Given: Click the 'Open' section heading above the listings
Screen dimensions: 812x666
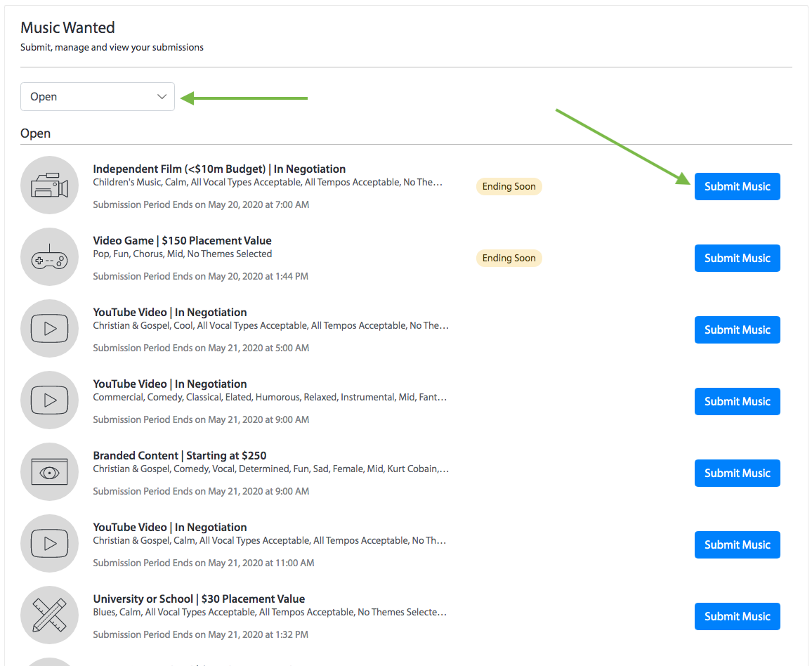Looking at the screenshot, I should (x=36, y=133).
